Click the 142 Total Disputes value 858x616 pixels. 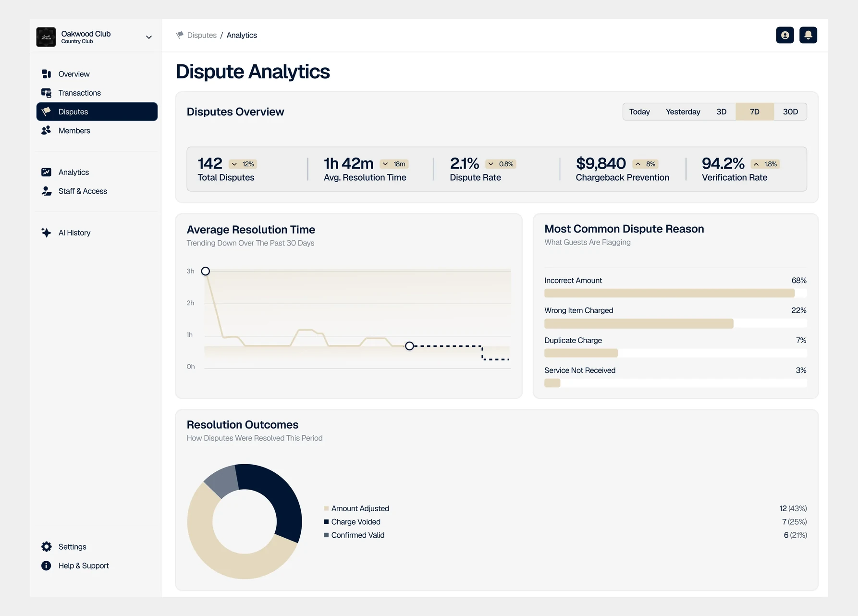pyautogui.click(x=210, y=163)
